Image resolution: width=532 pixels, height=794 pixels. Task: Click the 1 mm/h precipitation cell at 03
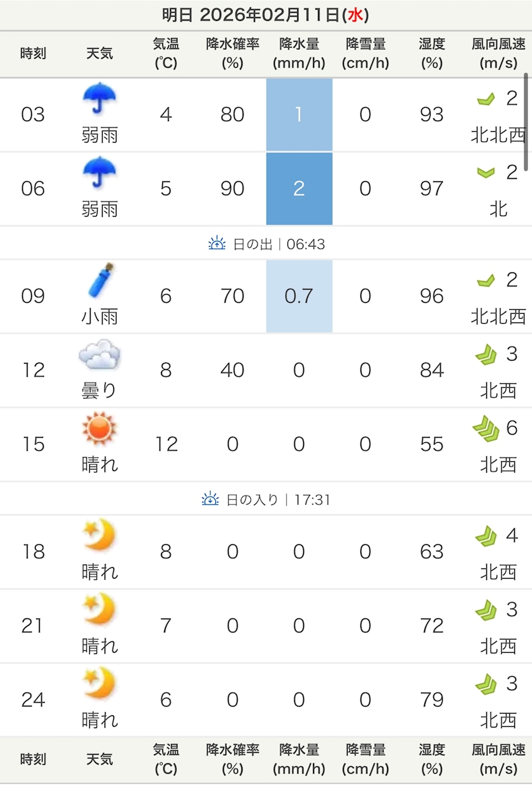(x=299, y=115)
